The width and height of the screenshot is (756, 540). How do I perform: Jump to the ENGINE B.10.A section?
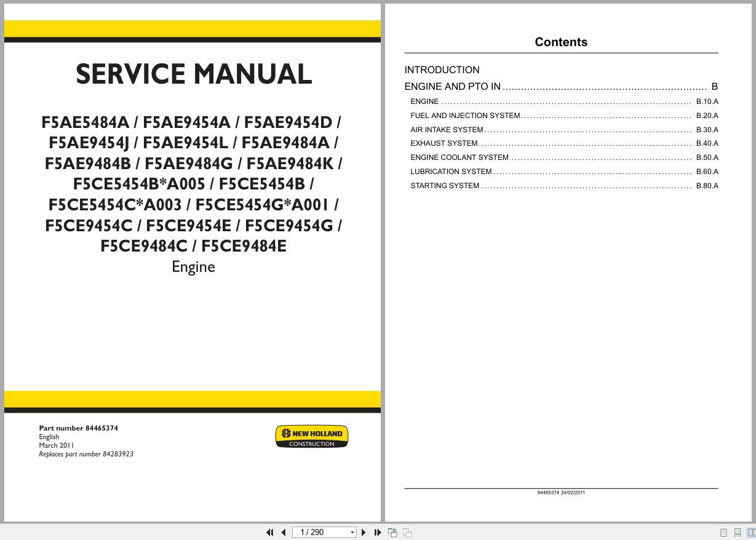click(x=424, y=101)
